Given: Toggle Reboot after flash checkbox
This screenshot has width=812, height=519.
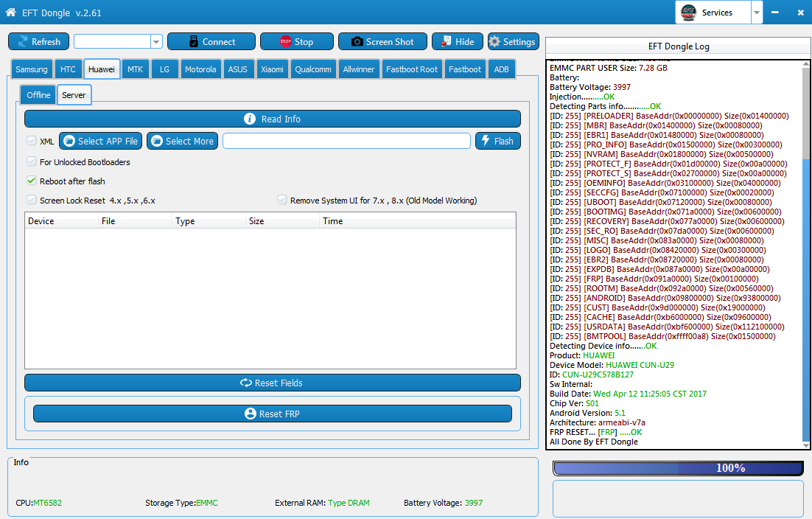Looking at the screenshot, I should pyautogui.click(x=32, y=181).
